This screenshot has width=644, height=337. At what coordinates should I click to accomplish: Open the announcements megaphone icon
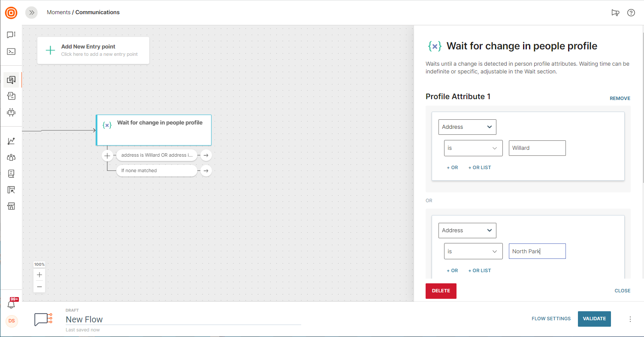(x=615, y=12)
